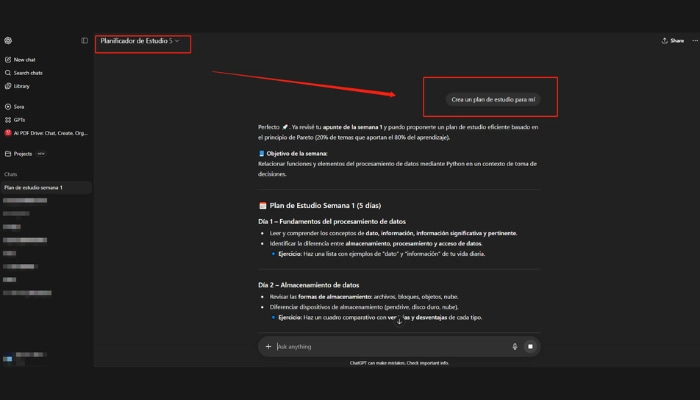Open Search chats
The image size is (700, 400).
[x=28, y=73]
